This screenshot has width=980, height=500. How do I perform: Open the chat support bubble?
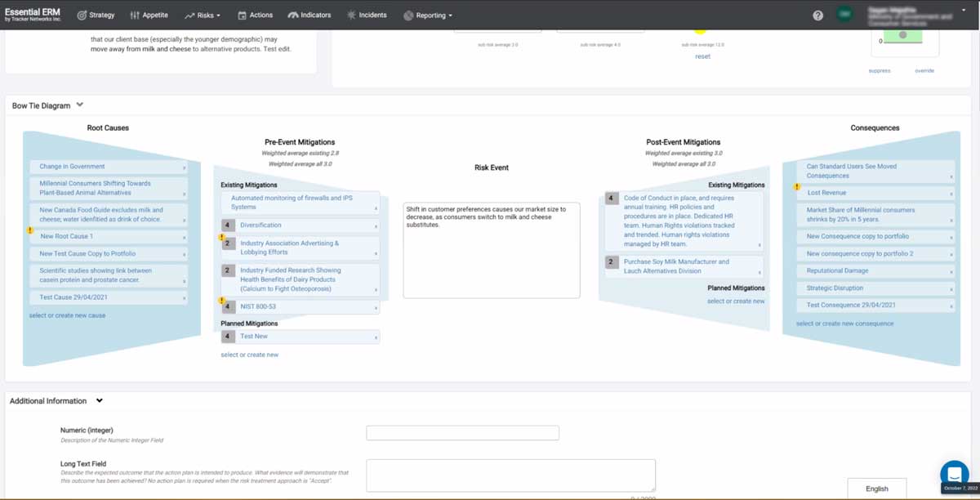tap(954, 475)
